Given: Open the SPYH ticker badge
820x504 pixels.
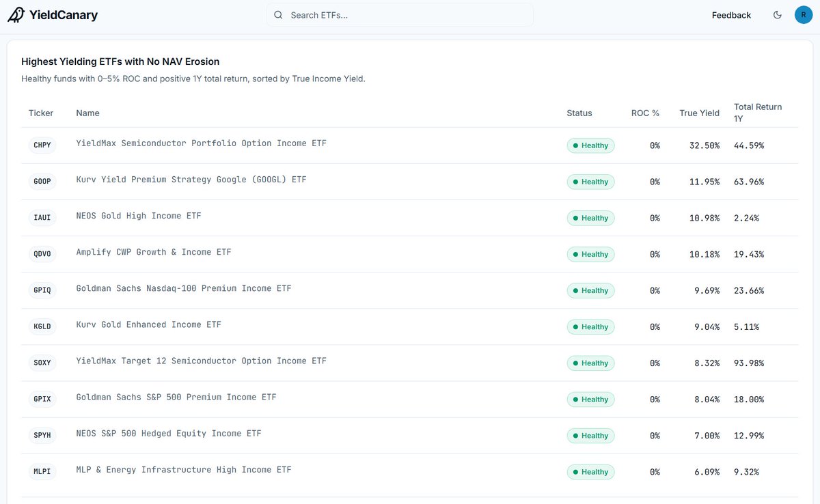Looking at the screenshot, I should pos(42,434).
